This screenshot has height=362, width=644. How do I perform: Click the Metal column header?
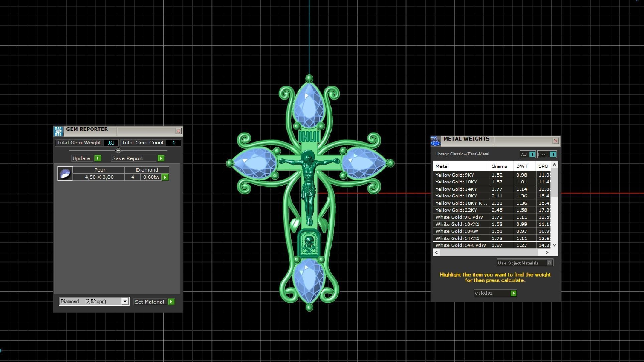tap(442, 166)
